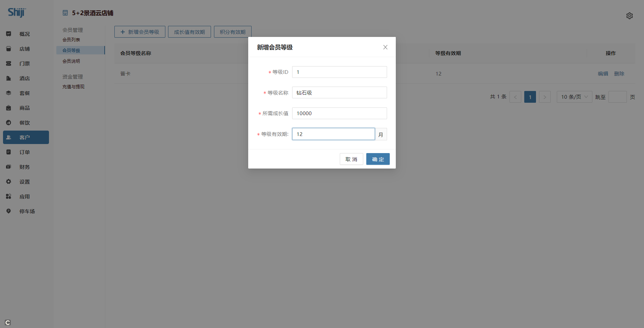Click the store icon beside 5+2景酒云店铺
644x328 pixels.
coord(65,13)
